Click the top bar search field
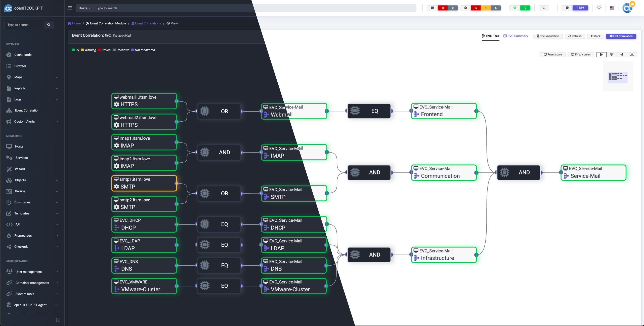The width and height of the screenshot is (644, 326). pyautogui.click(x=254, y=8)
